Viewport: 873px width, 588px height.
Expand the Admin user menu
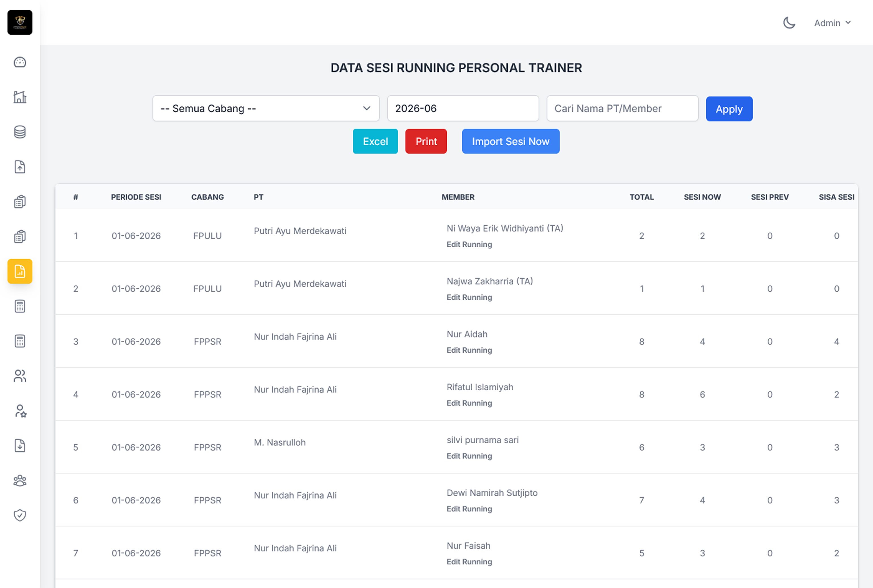click(832, 23)
